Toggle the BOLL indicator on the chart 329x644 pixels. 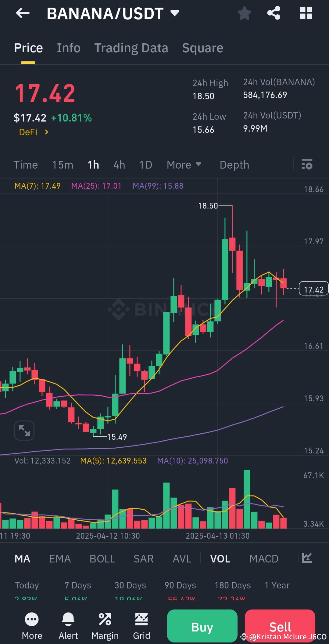(102, 558)
